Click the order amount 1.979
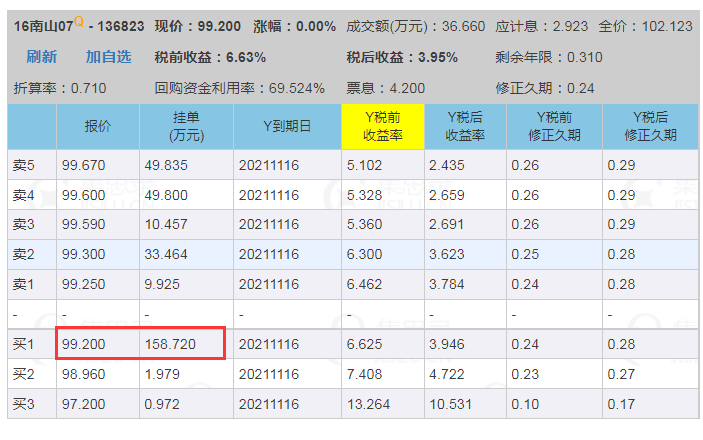This screenshot has height=440, width=703. (x=162, y=374)
